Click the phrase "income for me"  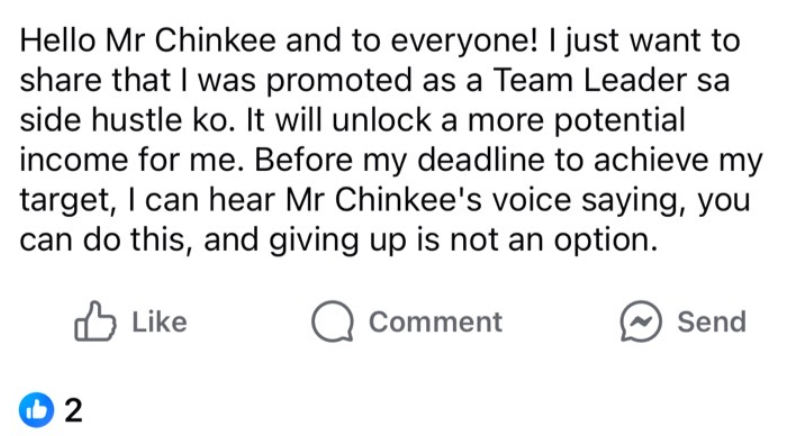pos(129,160)
